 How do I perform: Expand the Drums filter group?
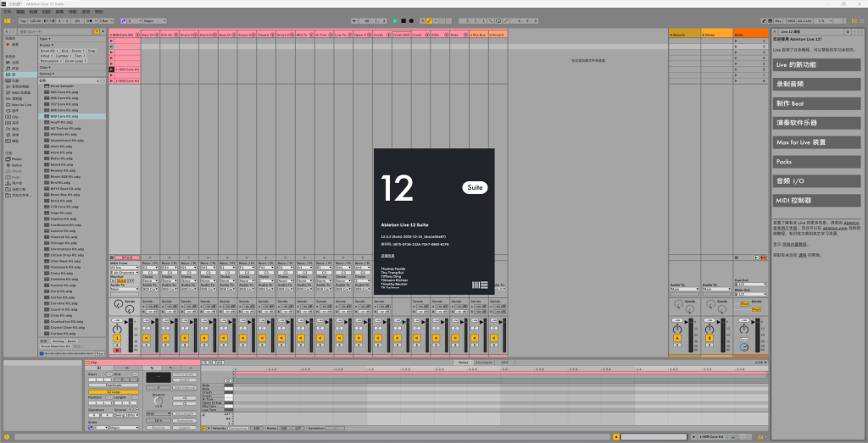pos(46,44)
